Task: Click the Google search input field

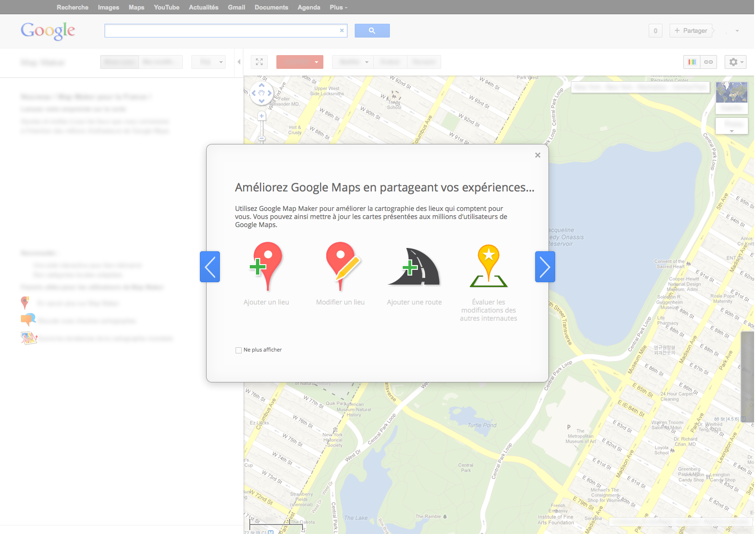Action: click(x=221, y=31)
